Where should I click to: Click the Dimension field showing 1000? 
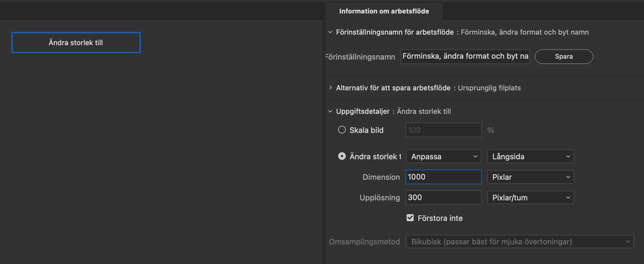click(x=443, y=177)
